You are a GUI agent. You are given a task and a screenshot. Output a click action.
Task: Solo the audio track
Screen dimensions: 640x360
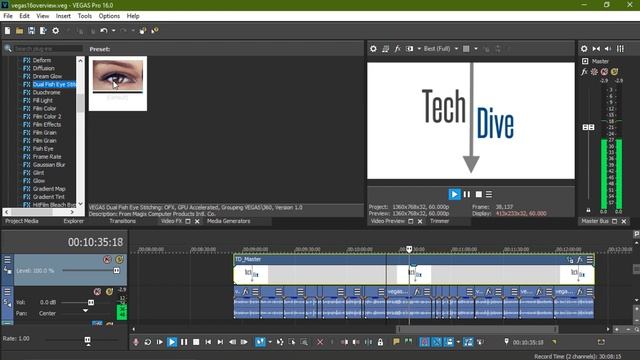[109, 291]
